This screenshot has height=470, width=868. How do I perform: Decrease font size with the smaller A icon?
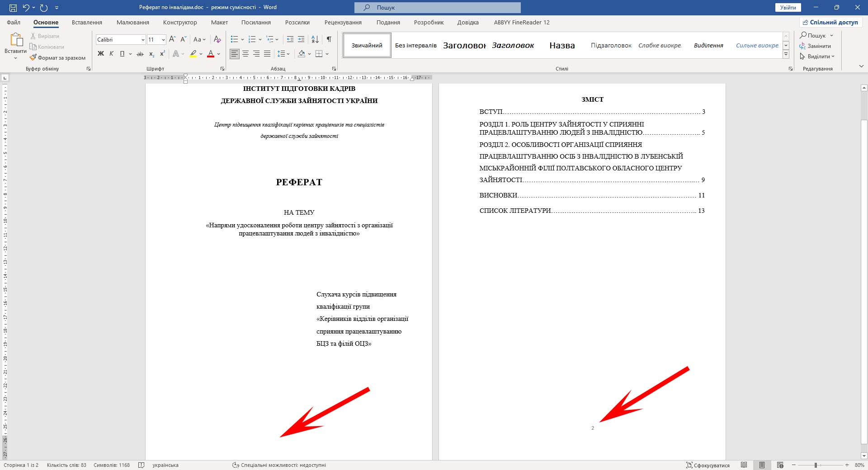coord(183,39)
